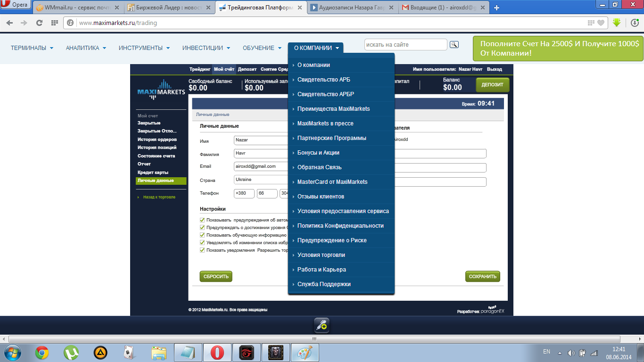Click the volume speaker tray icon
The width and height of the screenshot is (644, 362).
pyautogui.click(x=571, y=353)
